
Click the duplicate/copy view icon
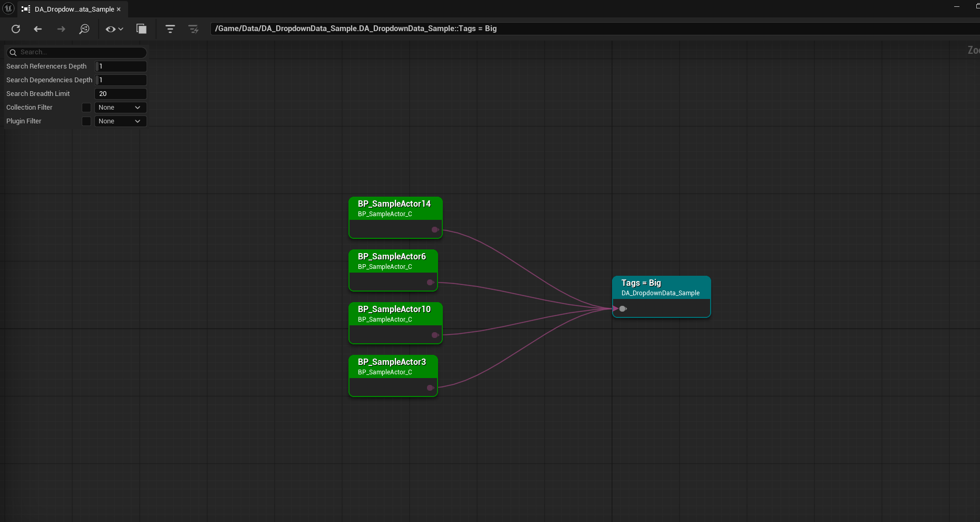(141, 29)
